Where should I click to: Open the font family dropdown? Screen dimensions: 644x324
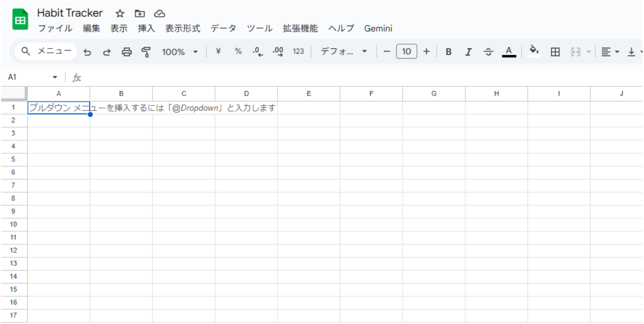[344, 52]
